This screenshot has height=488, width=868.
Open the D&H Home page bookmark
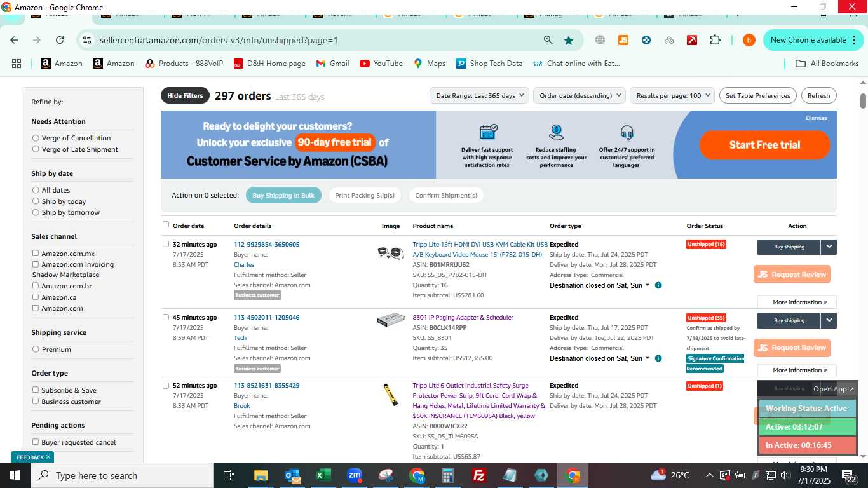[269, 64]
